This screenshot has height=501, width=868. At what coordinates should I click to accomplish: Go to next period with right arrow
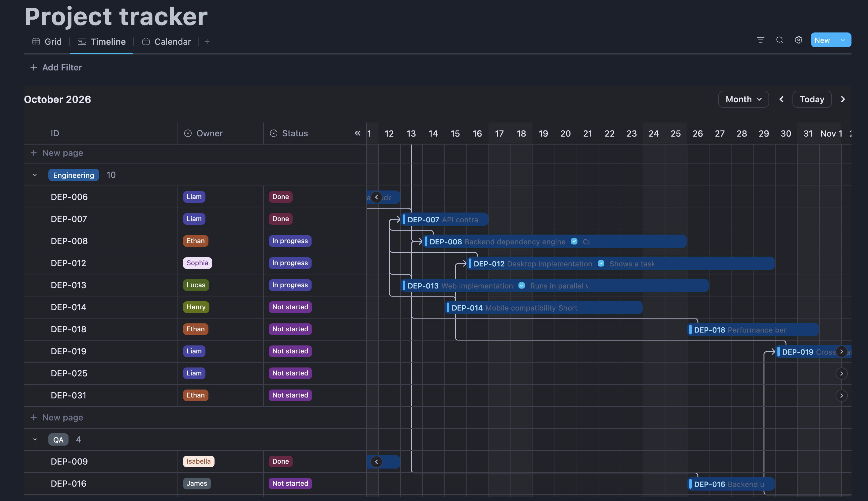(x=843, y=99)
